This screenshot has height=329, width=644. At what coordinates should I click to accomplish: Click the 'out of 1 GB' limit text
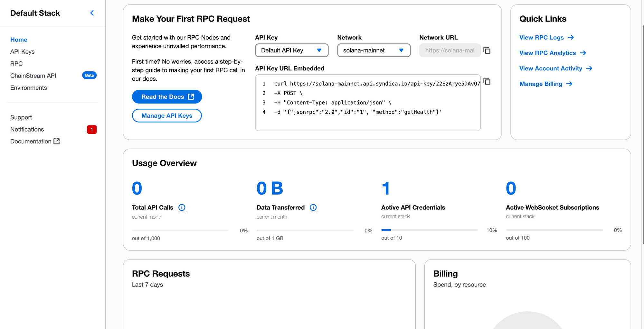270,238
